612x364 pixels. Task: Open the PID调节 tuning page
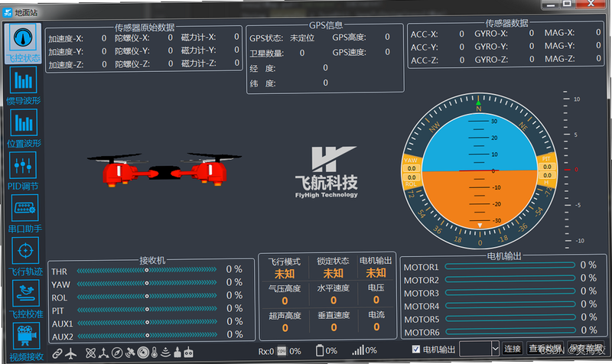click(24, 171)
